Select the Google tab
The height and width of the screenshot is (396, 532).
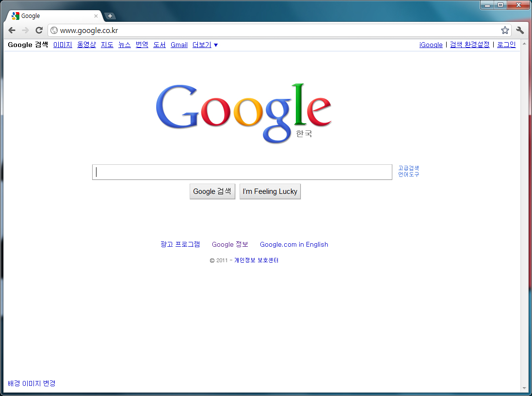tap(54, 16)
